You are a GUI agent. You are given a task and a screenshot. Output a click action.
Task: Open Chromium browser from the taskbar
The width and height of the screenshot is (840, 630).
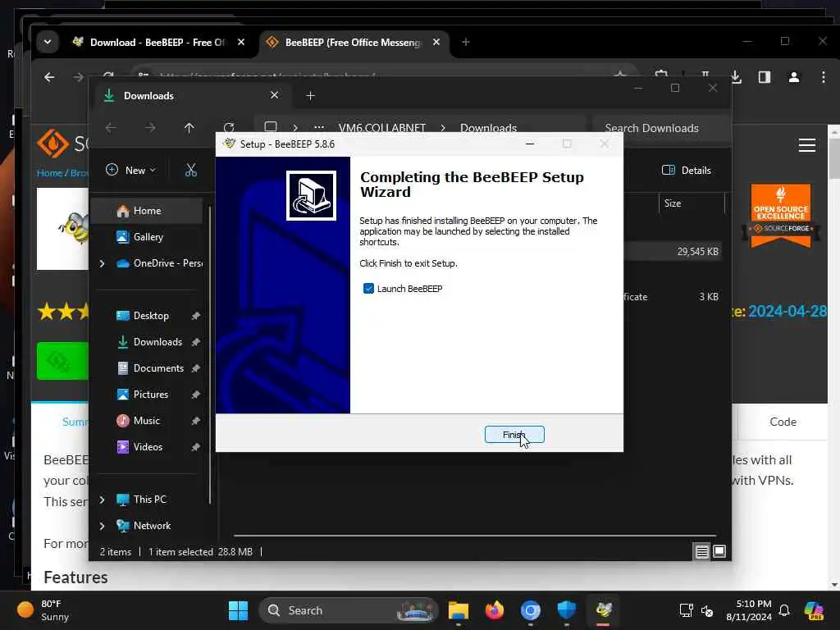point(531,610)
